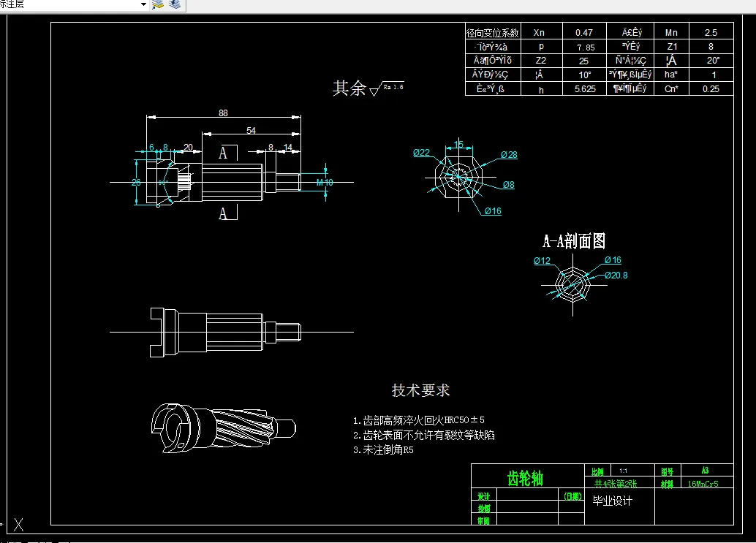756x543 pixels.
Task: Select requirement line 1 about HRC50±5
Action: (418, 421)
